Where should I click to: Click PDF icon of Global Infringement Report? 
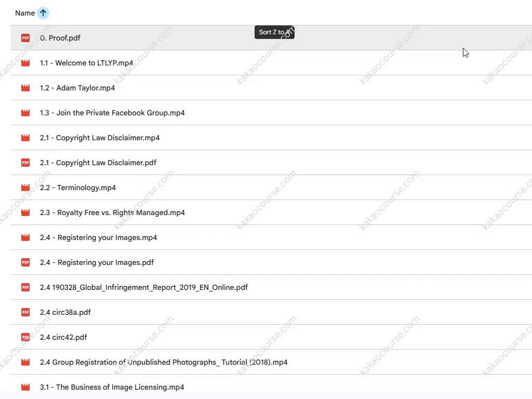click(x=25, y=287)
